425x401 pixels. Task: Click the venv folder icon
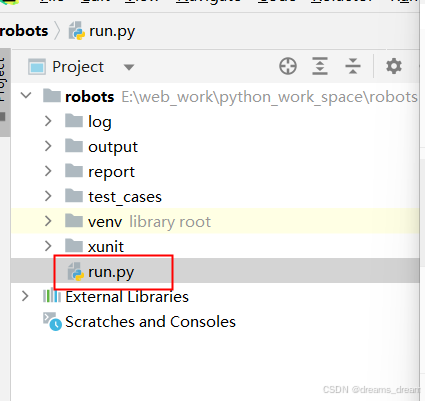tap(74, 220)
